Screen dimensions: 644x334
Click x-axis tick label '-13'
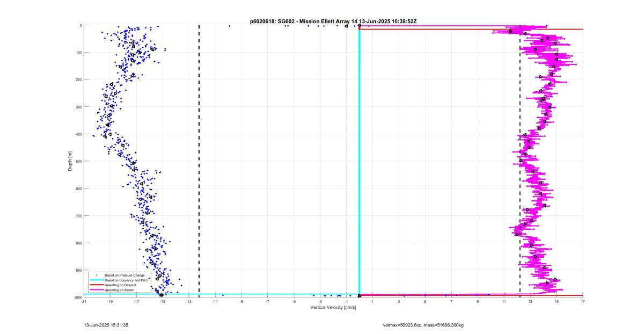point(189,302)
